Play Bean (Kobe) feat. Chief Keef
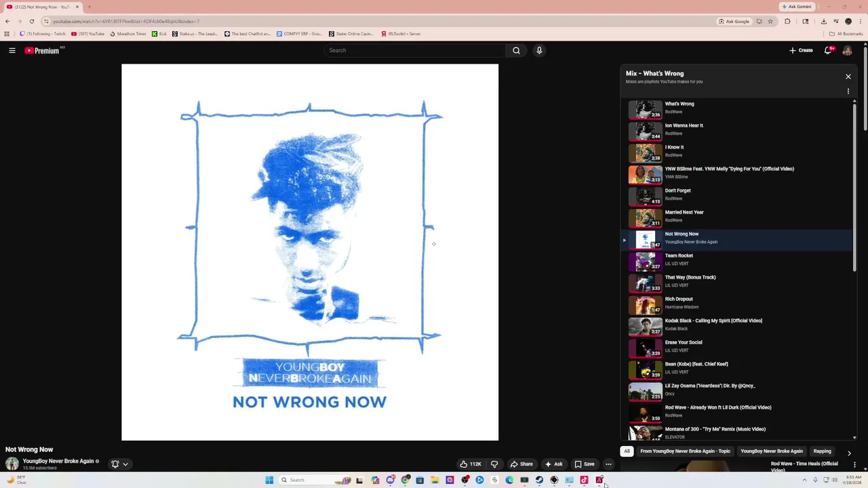Image resolution: width=868 pixels, height=488 pixels. [737, 369]
